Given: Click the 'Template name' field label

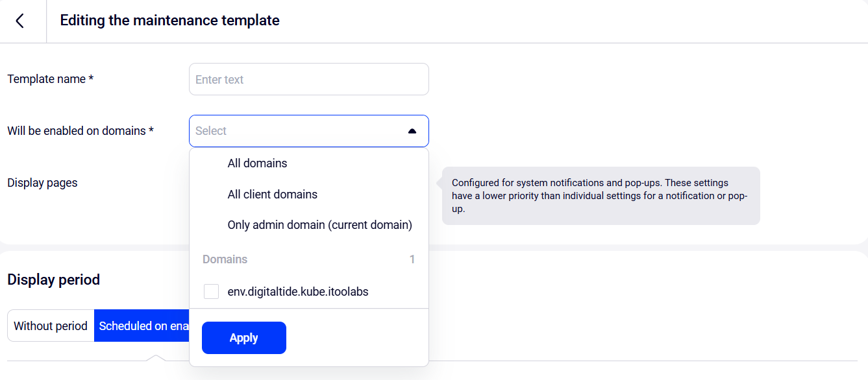Looking at the screenshot, I should (50, 79).
